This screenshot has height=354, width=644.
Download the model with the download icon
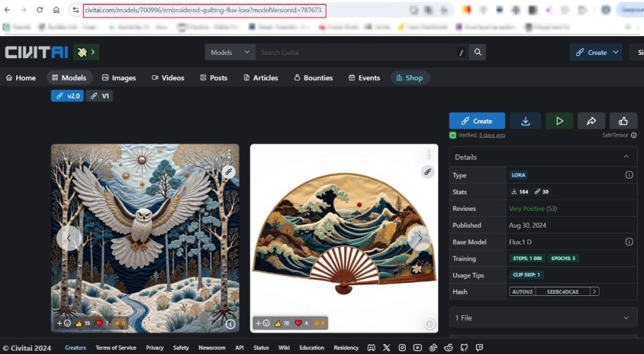point(525,121)
